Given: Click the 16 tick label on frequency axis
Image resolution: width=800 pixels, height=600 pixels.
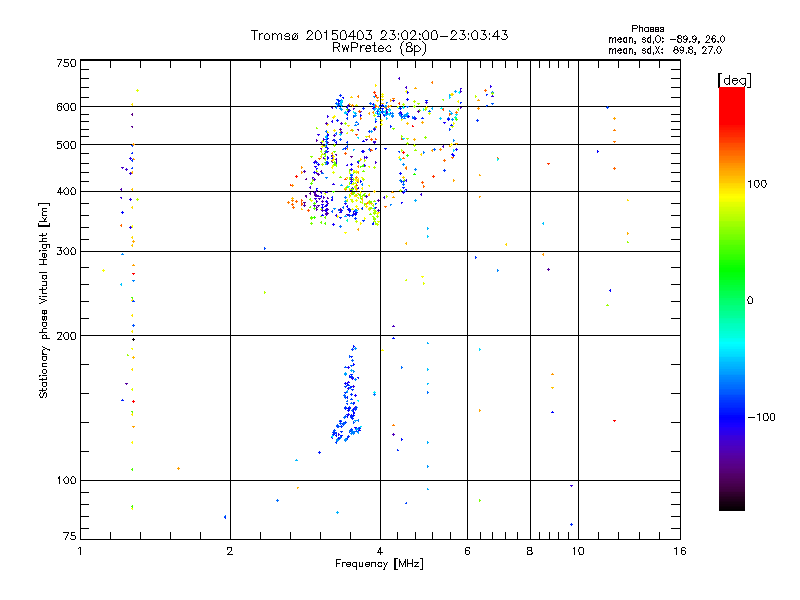Looking at the screenshot, I should (680, 551).
